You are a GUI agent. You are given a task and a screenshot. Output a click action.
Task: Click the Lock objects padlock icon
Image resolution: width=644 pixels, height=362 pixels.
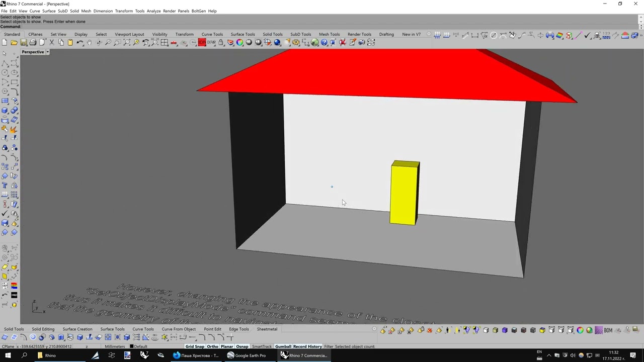221,43
